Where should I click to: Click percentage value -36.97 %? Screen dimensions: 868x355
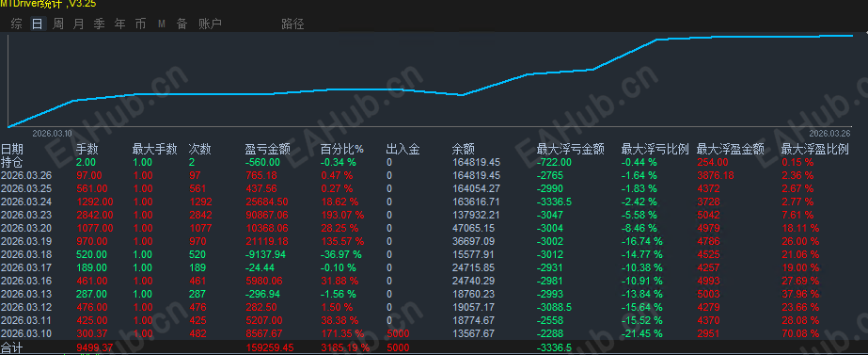[x=340, y=254]
